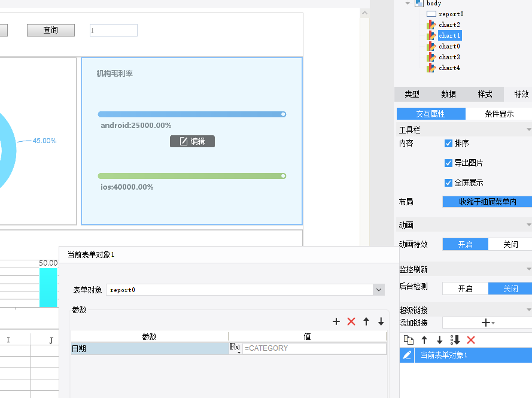Screen dimensions: 532x398
Task: Switch to 条件显示 tab
Action: coord(498,114)
